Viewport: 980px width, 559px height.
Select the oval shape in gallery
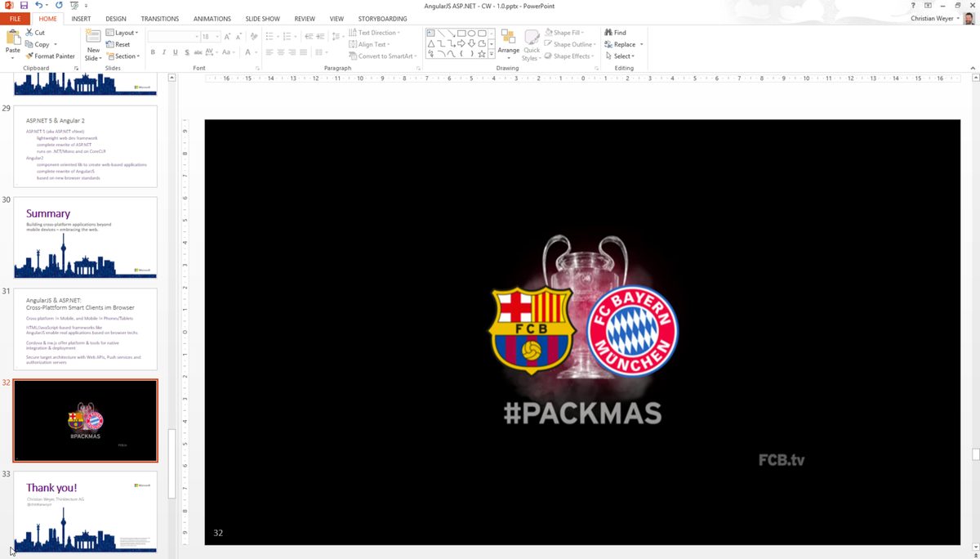(472, 34)
